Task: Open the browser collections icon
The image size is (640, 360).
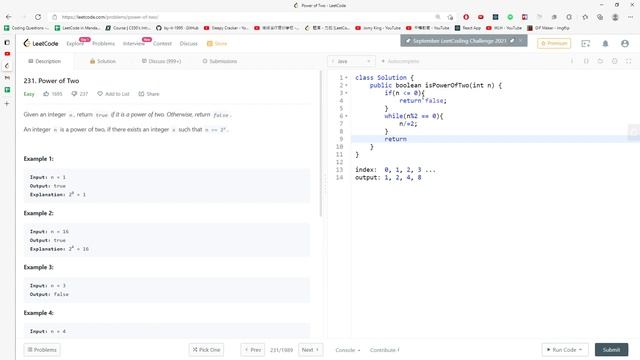Action: point(600,17)
